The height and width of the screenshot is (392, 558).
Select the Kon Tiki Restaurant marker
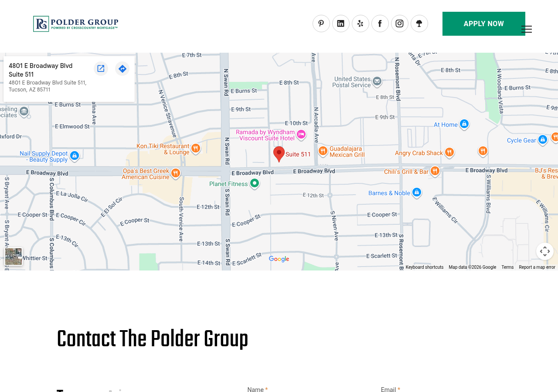(x=196, y=149)
